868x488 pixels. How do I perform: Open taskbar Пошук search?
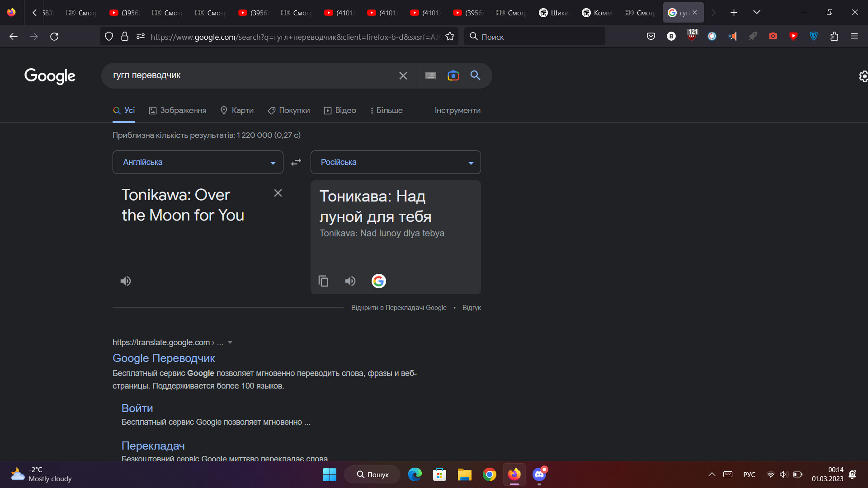click(373, 474)
